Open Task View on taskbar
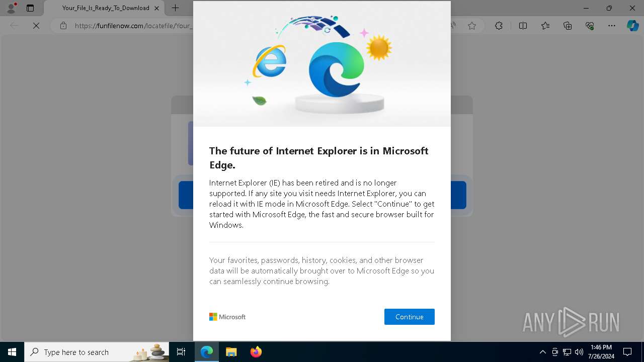The width and height of the screenshot is (644, 362). tap(181, 352)
